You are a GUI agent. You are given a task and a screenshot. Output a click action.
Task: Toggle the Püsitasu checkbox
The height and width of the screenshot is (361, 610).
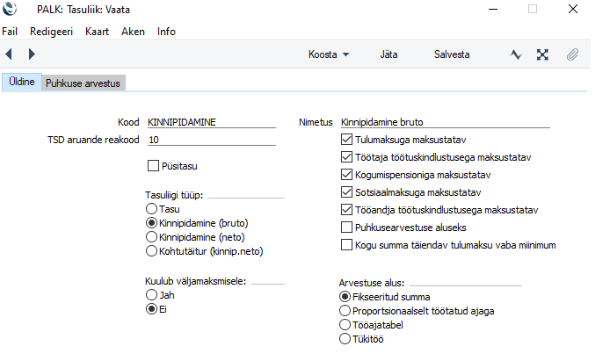(153, 166)
